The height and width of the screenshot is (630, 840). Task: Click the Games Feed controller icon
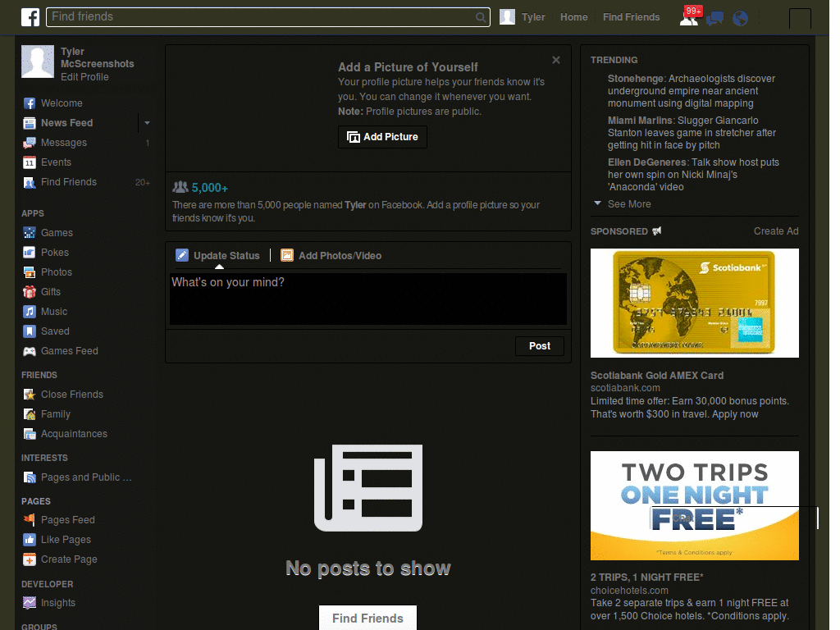pos(30,351)
